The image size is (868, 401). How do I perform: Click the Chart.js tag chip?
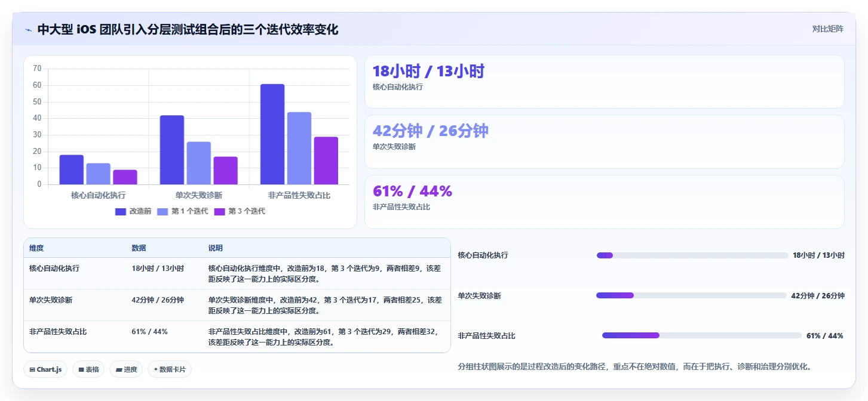(x=45, y=369)
